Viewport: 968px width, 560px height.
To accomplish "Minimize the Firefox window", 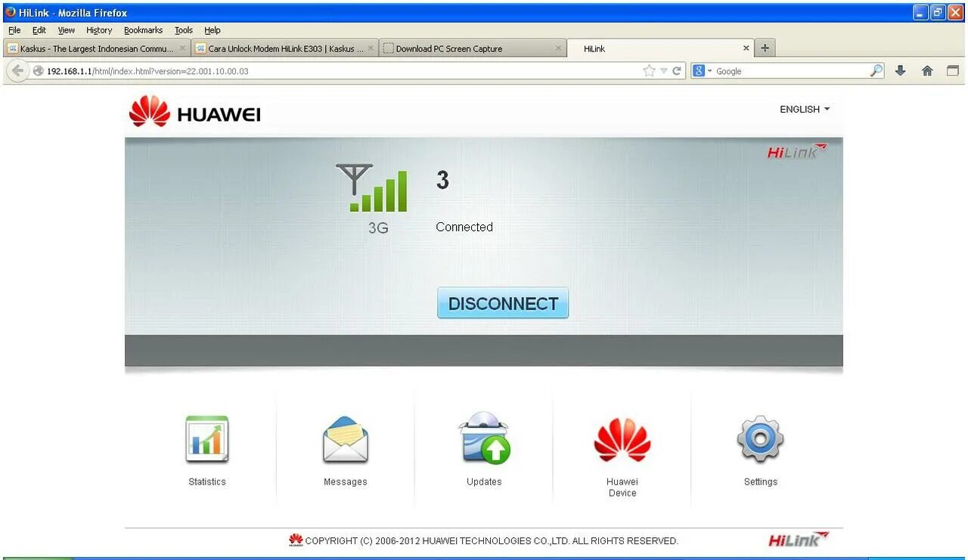I will coord(920,12).
